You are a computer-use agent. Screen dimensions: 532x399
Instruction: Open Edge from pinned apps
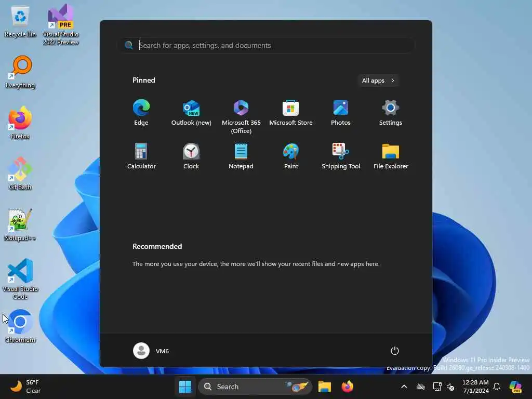click(141, 113)
